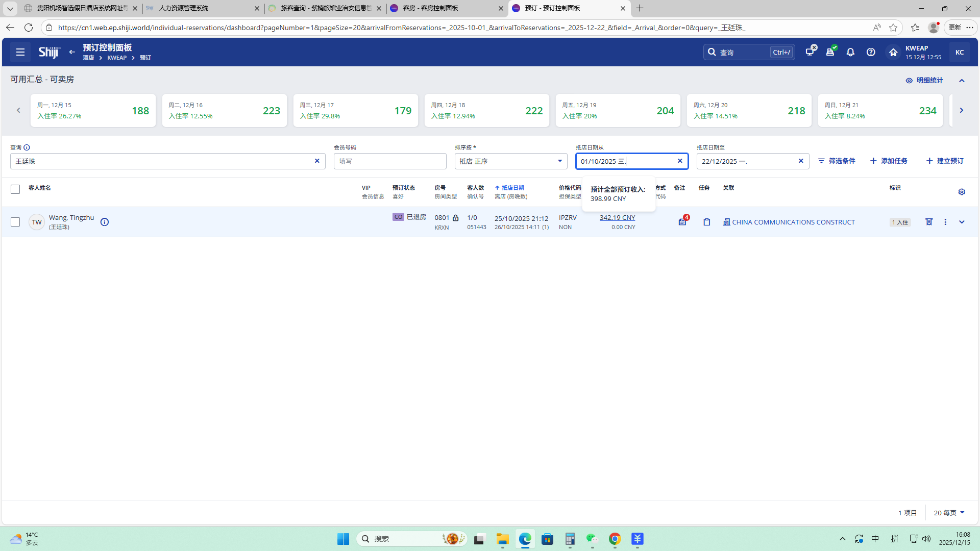This screenshot has width=980, height=551.
Task: Click the 建立预订 create reservation button
Action: 945,161
